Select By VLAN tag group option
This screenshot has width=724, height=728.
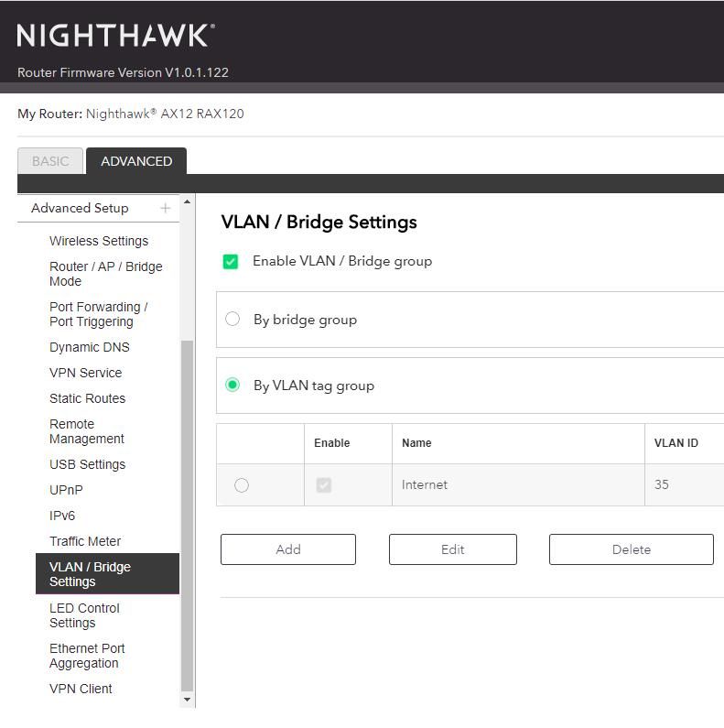pyautogui.click(x=232, y=386)
